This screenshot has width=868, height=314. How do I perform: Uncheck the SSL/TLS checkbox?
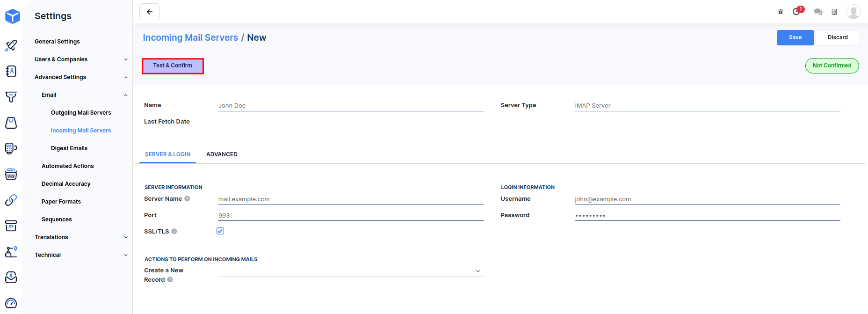(x=220, y=231)
